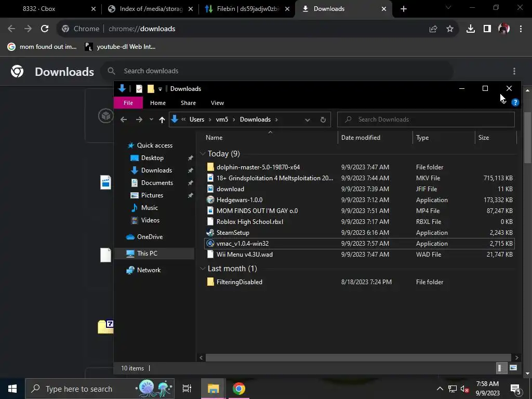Screen dimensions: 532x399
Task: Open the Chrome downloads toolbar icon
Action: [471, 29]
